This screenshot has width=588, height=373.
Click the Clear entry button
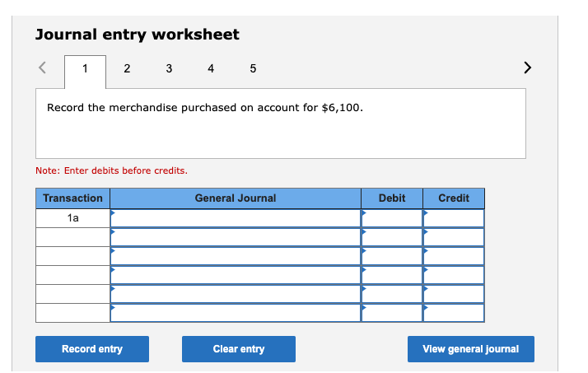coord(239,349)
